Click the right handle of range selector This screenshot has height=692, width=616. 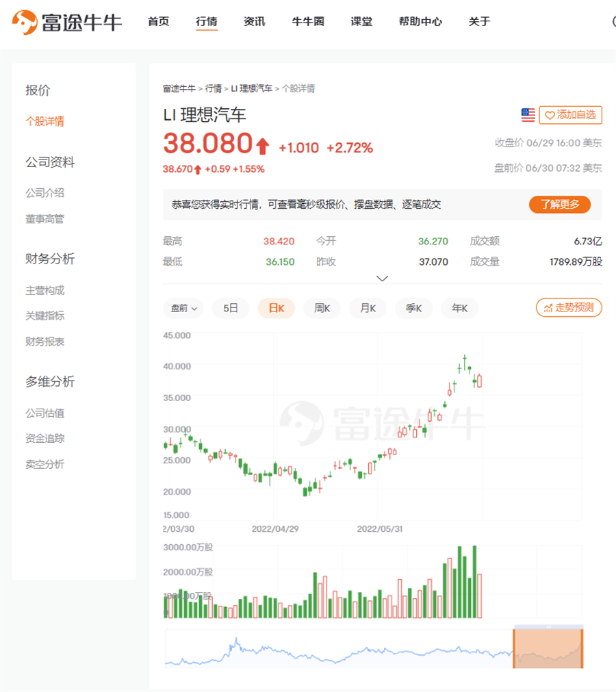582,649
